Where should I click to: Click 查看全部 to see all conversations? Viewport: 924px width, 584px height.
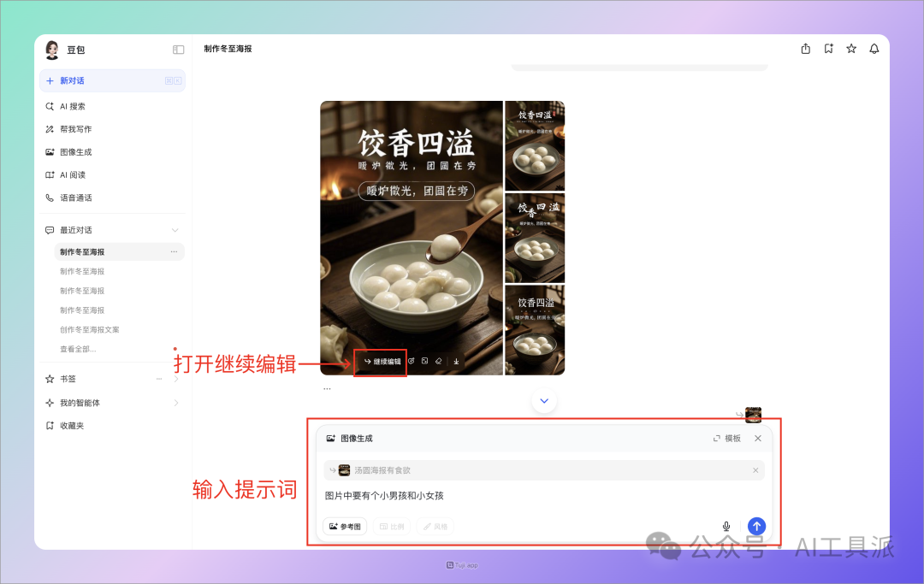coord(78,349)
